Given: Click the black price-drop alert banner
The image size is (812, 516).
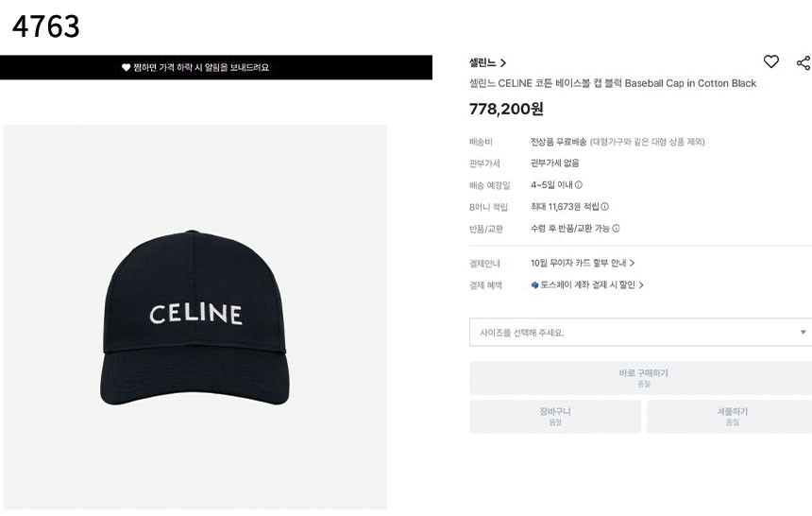Looking at the screenshot, I should click(x=216, y=68).
